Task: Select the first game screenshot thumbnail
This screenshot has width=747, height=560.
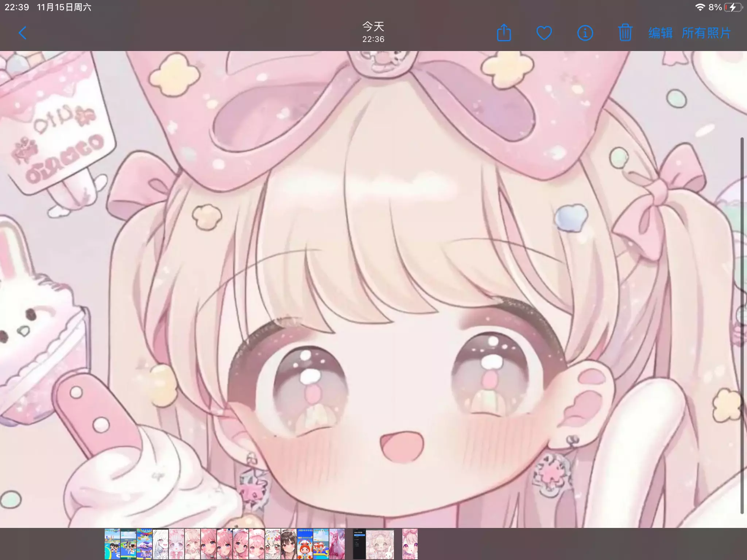Action: 112,544
